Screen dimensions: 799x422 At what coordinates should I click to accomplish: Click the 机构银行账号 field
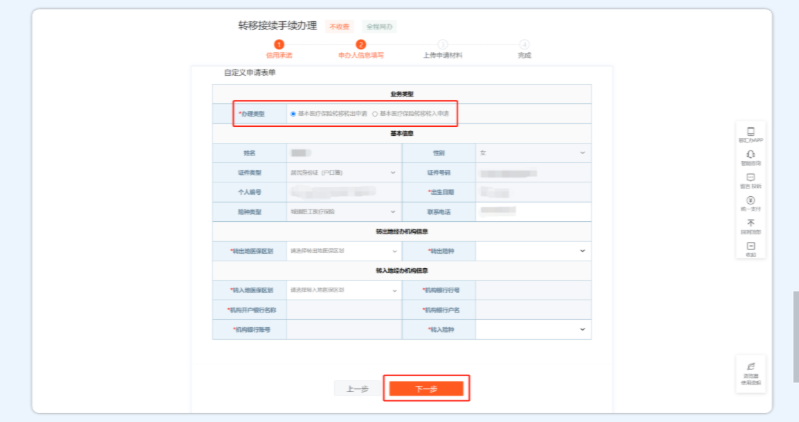pyautogui.click(x=344, y=330)
